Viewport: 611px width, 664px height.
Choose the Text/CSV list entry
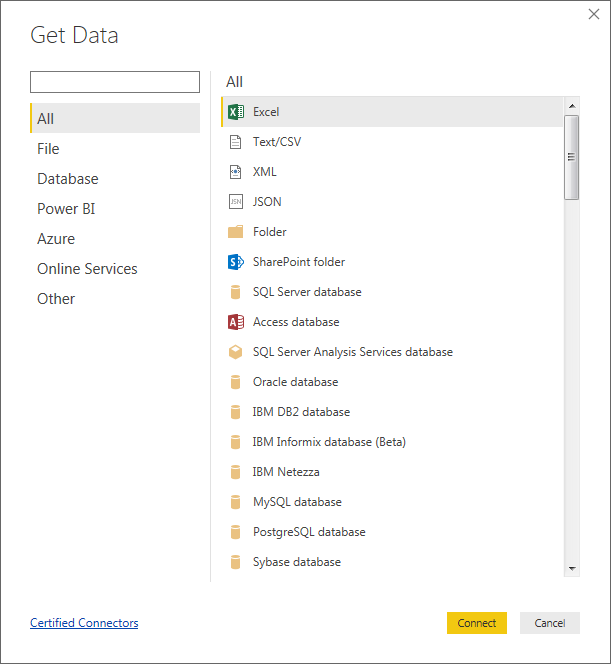coord(277,142)
